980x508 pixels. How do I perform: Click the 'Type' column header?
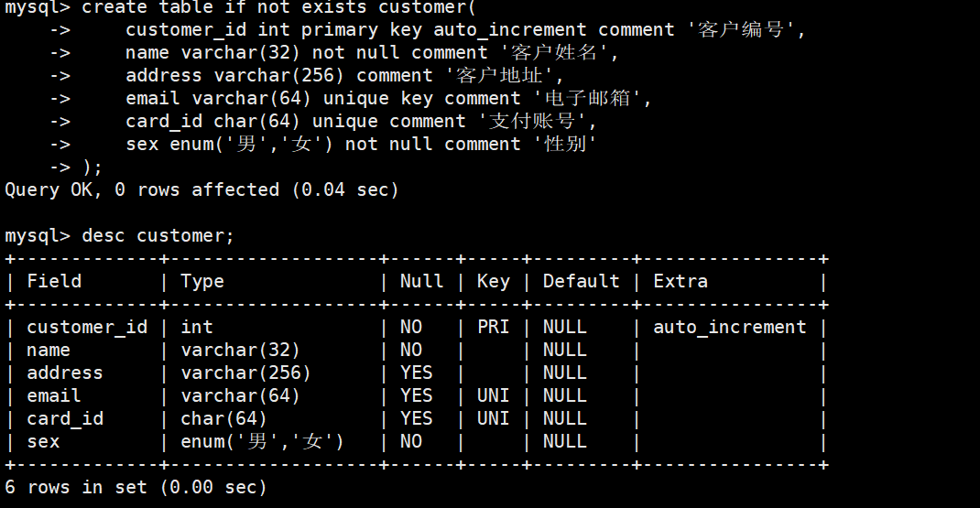pyautogui.click(x=201, y=281)
